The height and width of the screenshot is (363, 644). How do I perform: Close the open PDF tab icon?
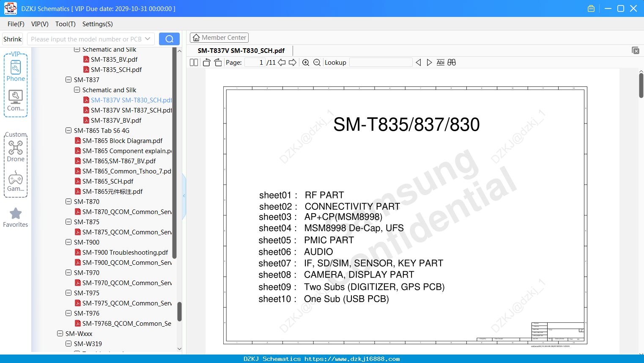point(635,50)
